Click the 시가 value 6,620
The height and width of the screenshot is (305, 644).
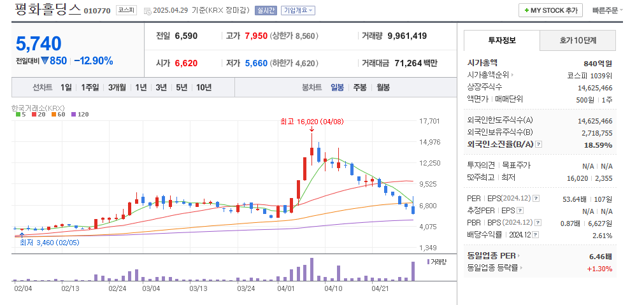click(186, 63)
